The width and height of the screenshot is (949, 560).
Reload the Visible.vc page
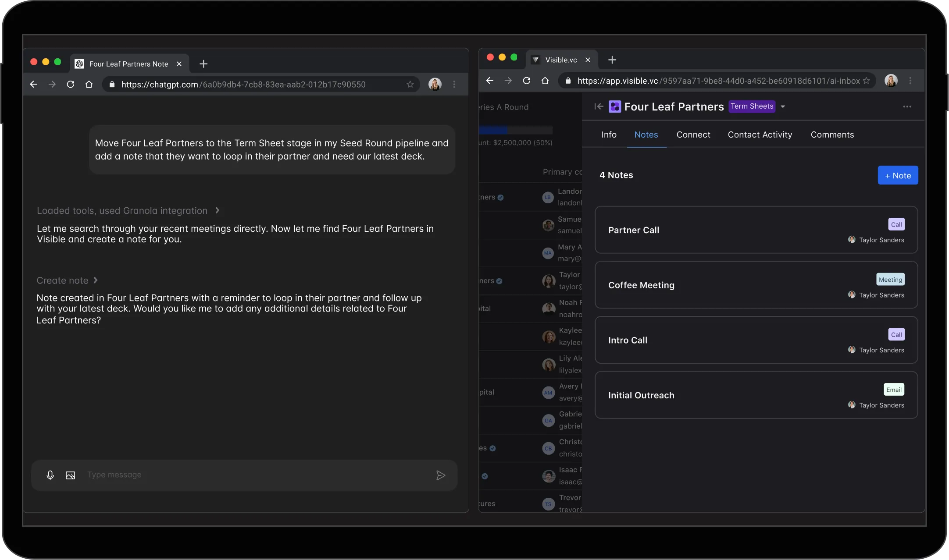tap(527, 81)
